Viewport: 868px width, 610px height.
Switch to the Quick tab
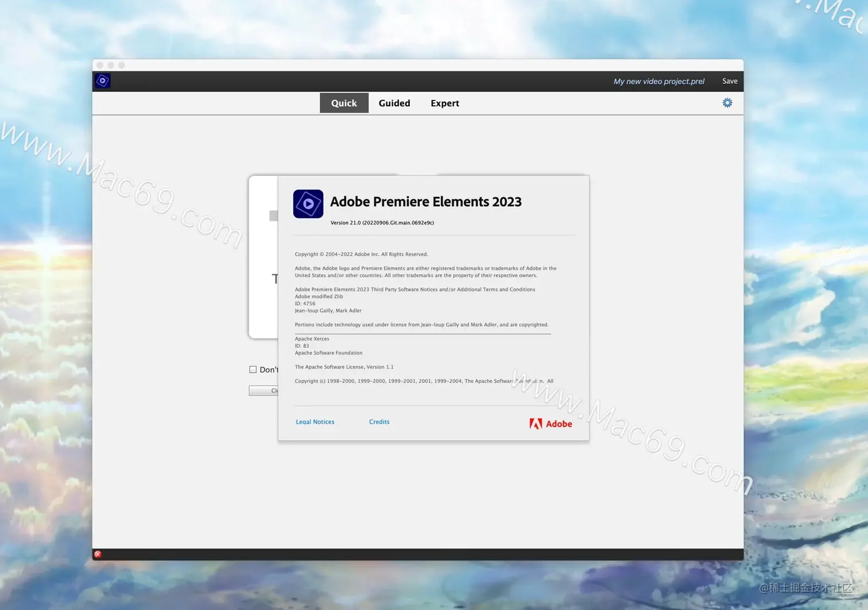pyautogui.click(x=344, y=103)
